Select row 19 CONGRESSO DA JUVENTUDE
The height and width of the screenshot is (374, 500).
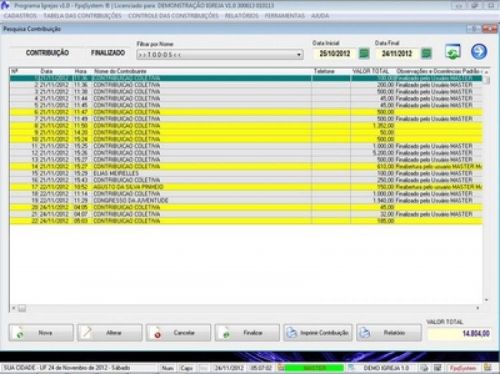coord(246,200)
